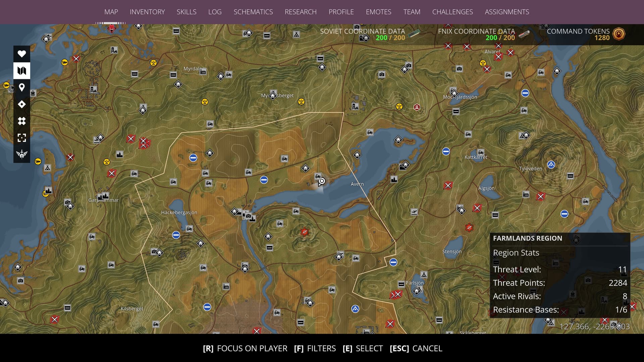Click the airplane airfield icon on the map

414,212
